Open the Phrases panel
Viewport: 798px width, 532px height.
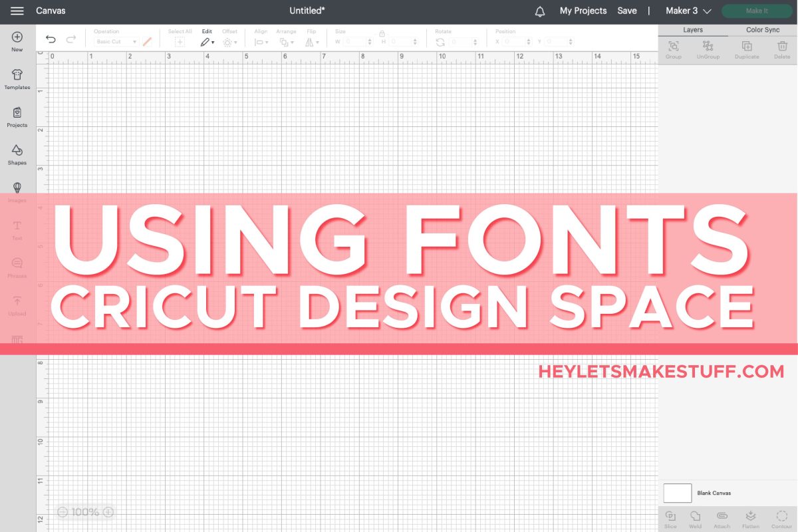pyautogui.click(x=17, y=268)
